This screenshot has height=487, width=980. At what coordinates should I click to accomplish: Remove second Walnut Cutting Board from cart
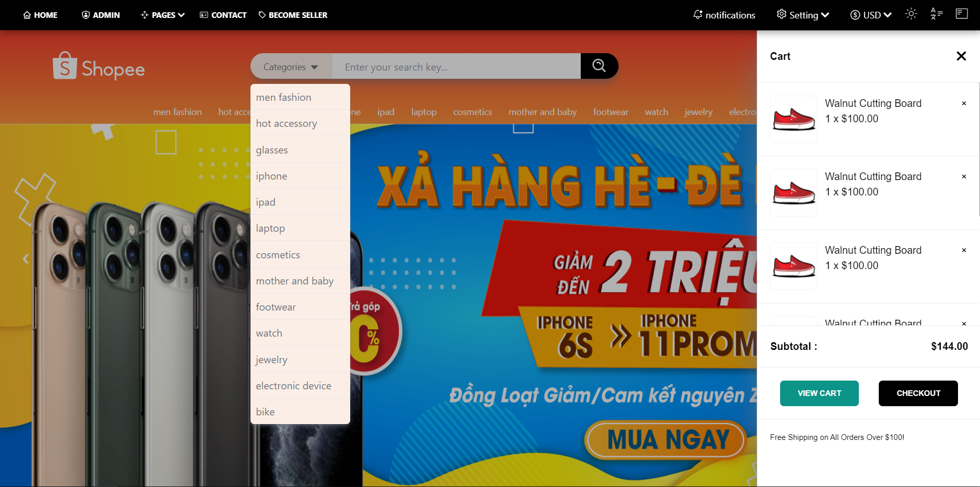point(964,176)
